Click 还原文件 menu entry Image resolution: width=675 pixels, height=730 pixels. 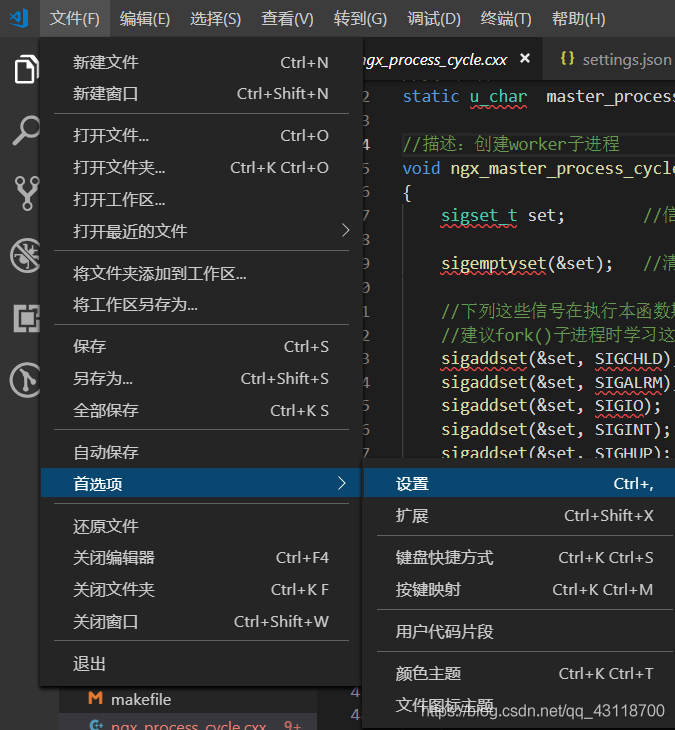[201, 526]
